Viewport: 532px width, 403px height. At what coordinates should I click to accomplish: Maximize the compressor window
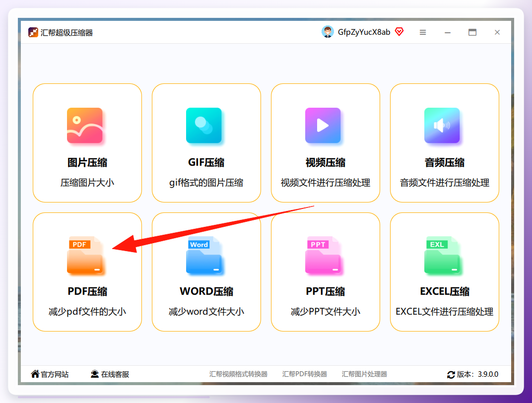click(472, 32)
